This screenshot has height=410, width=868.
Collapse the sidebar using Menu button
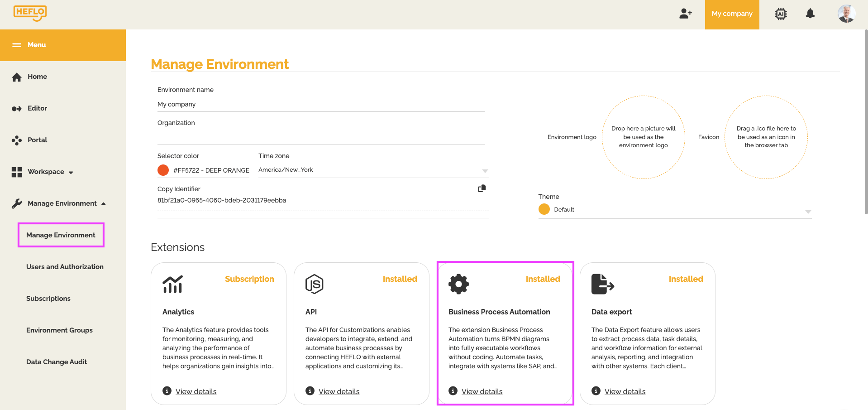coord(30,45)
